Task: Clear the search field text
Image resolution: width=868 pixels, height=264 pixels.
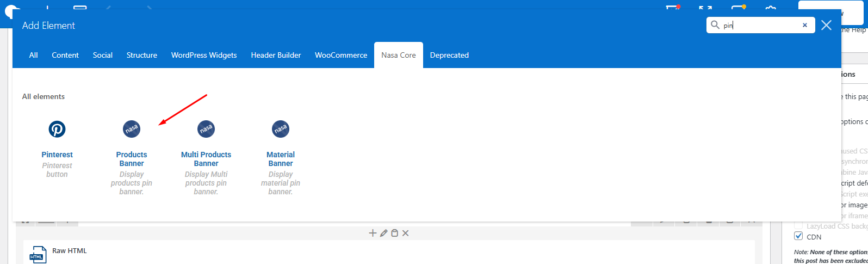Action: (805, 25)
